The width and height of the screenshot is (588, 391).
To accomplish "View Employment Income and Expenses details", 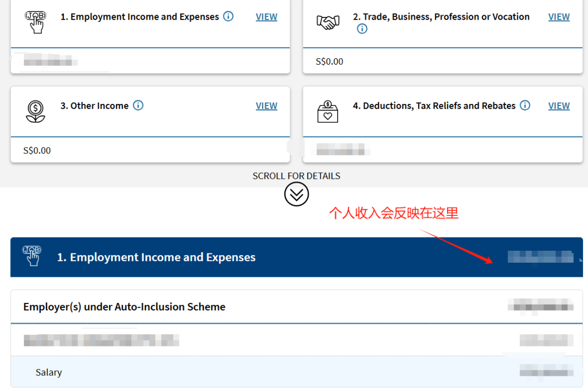I will click(266, 17).
